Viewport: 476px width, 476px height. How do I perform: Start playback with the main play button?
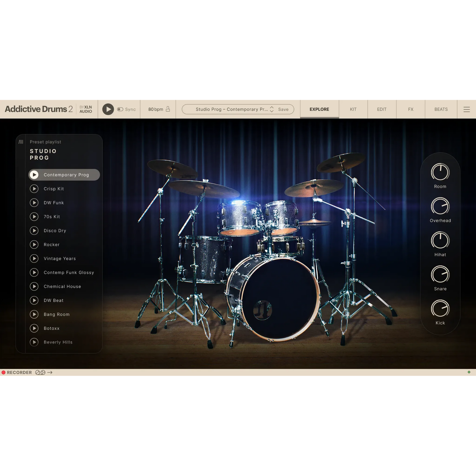point(108,109)
